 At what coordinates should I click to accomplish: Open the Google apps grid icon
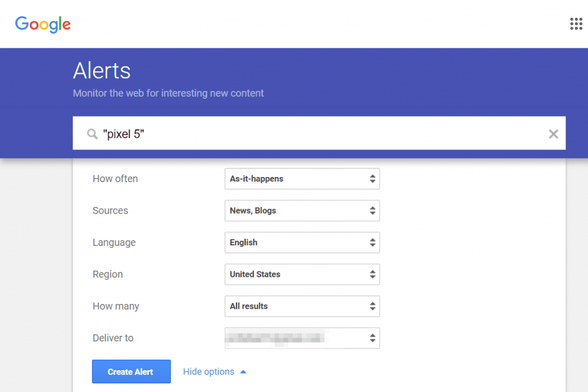pyautogui.click(x=576, y=24)
